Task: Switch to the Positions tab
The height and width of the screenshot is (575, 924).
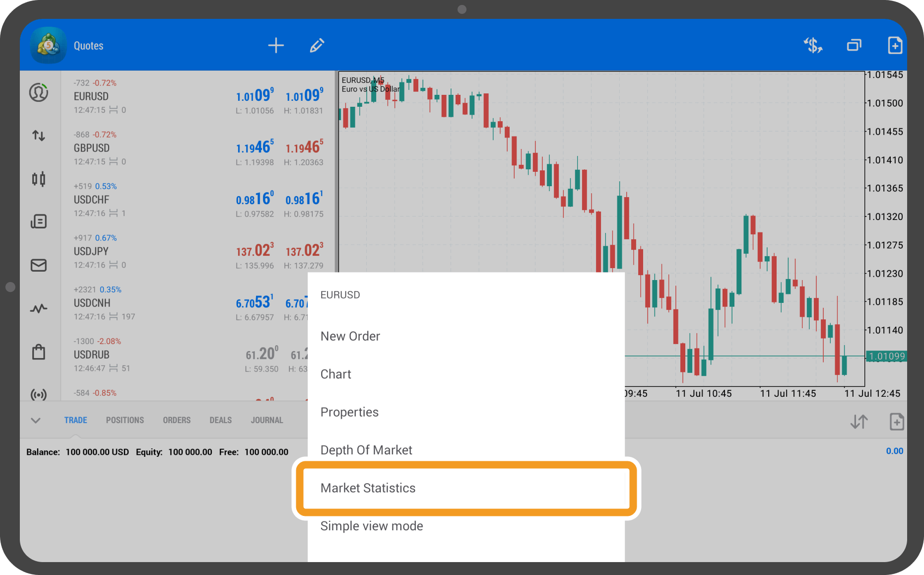Action: click(x=125, y=420)
